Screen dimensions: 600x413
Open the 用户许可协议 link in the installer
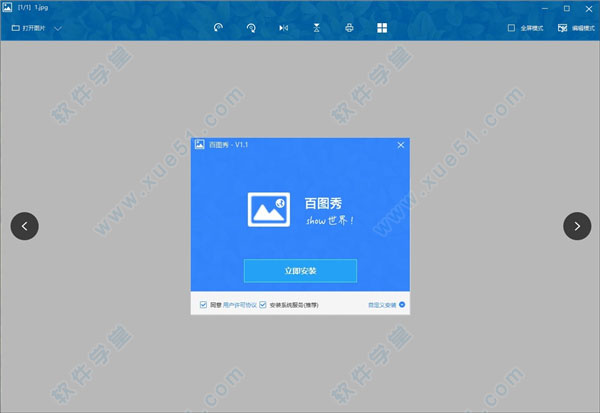(240, 305)
